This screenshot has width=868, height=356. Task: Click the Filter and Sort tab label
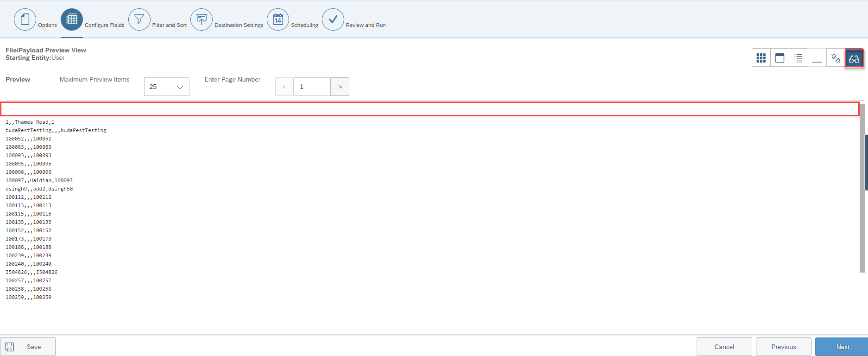coord(170,25)
